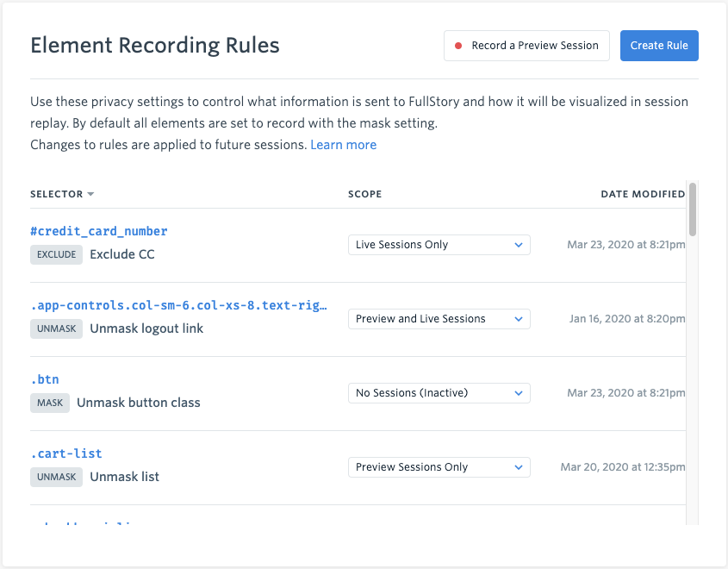Click the Unmask button class description
Screen dimensions: 728x569
(139, 403)
